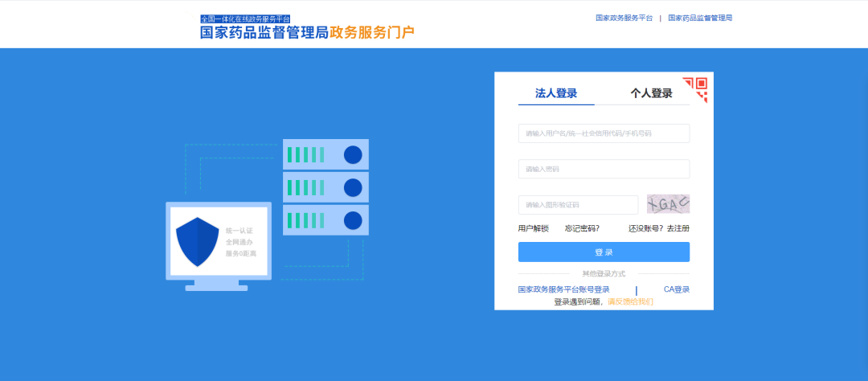
Task: Focus the 请输入图形验证码 captcha input
Action: 578,205
